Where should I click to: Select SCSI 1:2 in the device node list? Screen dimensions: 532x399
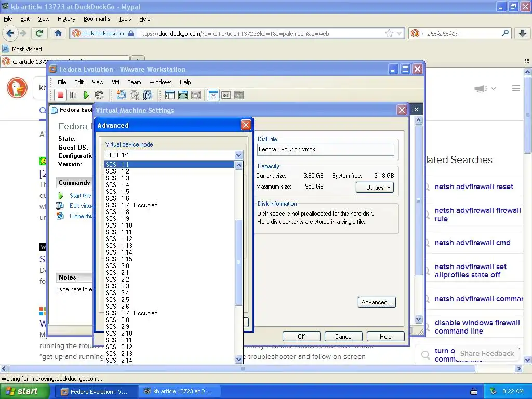pyautogui.click(x=169, y=171)
